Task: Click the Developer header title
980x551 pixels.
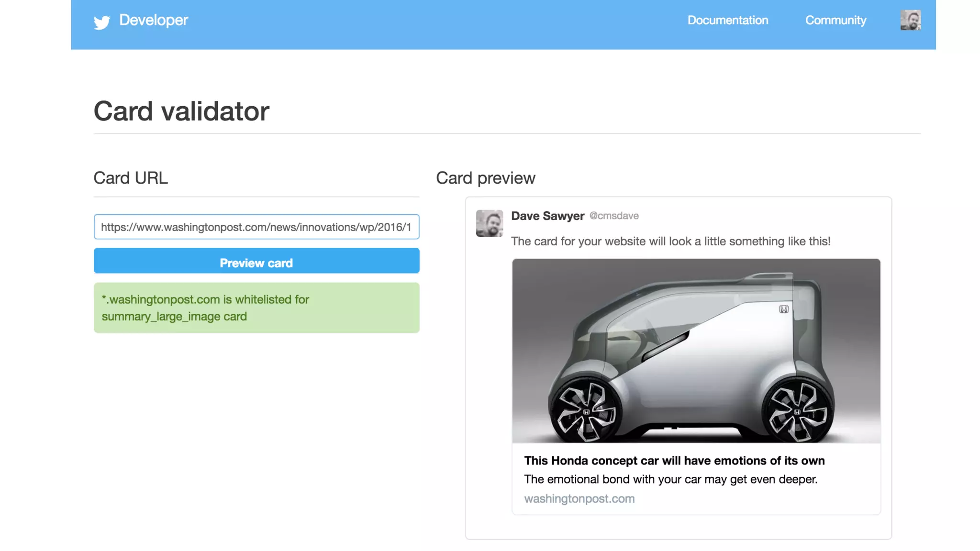Action: tap(154, 20)
